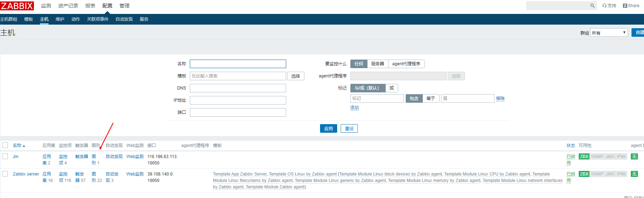This screenshot has width=644, height=198.
Task: Open the Zabbix server host link
Action: 26,174
